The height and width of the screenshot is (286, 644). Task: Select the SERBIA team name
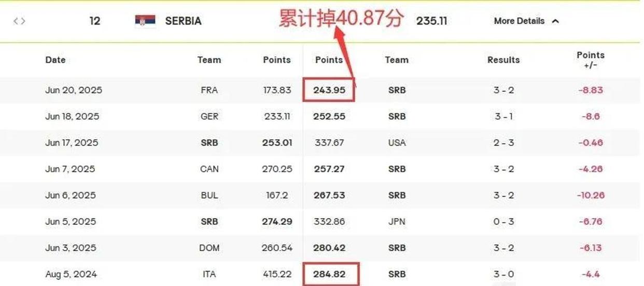point(183,21)
